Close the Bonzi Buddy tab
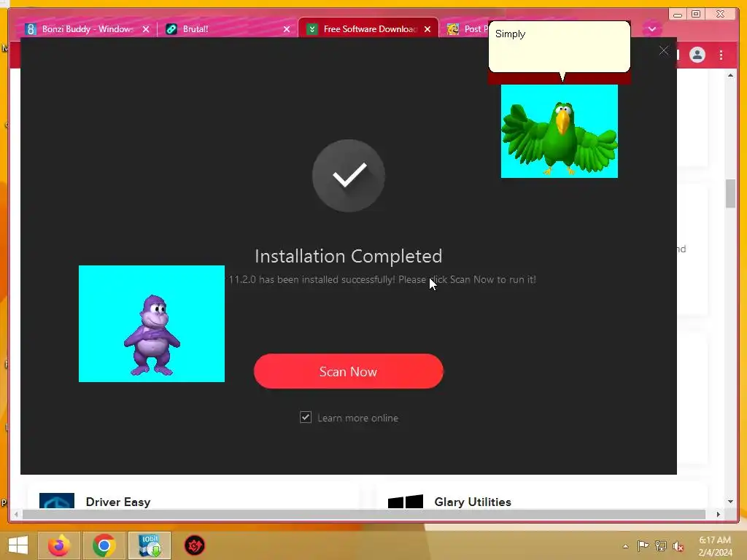The image size is (747, 560). point(146,29)
